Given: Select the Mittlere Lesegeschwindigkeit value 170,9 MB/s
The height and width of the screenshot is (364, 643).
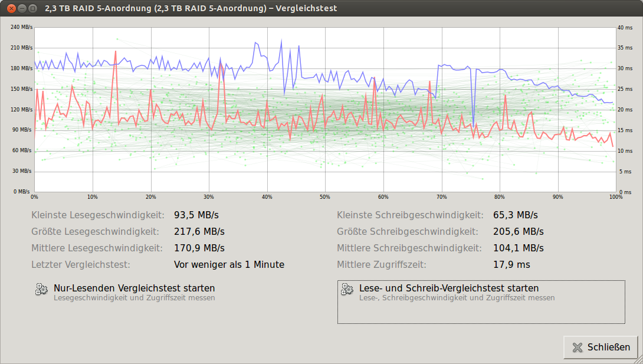Looking at the screenshot, I should click(199, 248).
